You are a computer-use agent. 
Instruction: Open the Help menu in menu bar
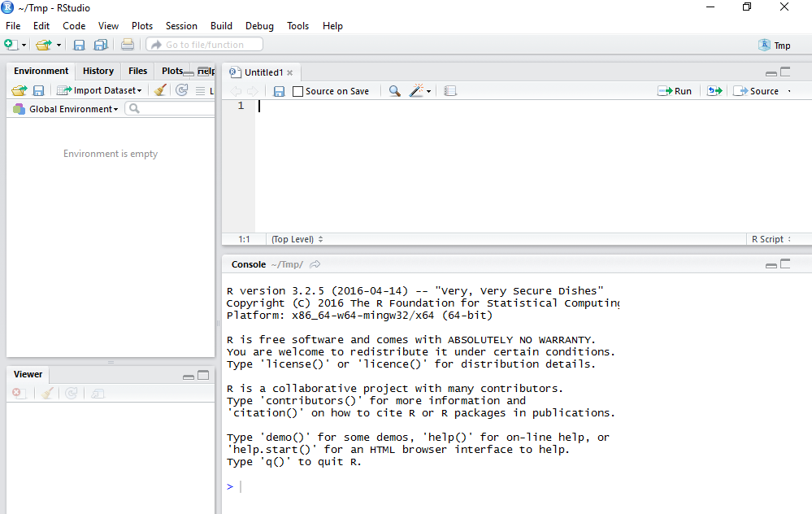pyautogui.click(x=332, y=26)
